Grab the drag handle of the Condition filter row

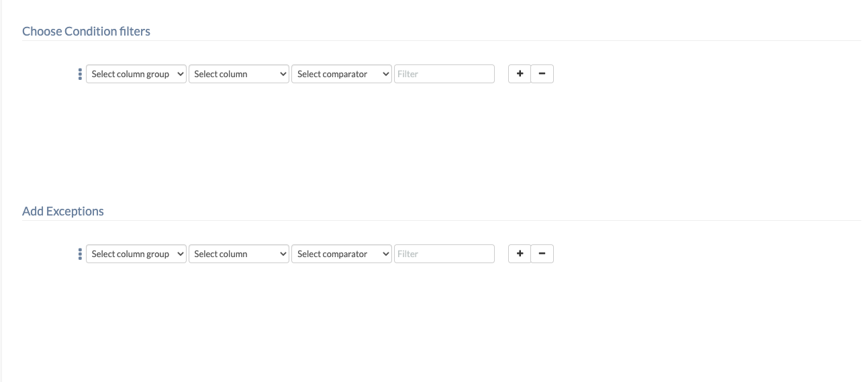click(80, 74)
